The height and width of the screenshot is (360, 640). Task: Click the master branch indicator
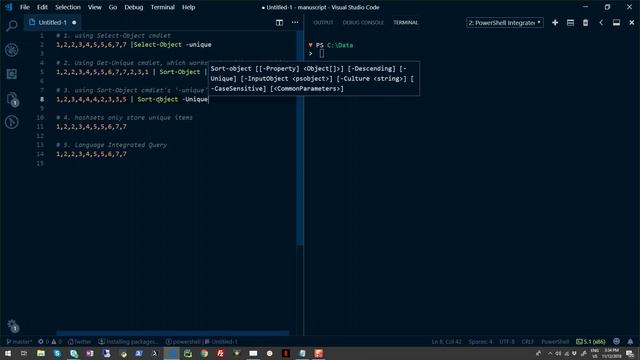pyautogui.click(x=19, y=341)
